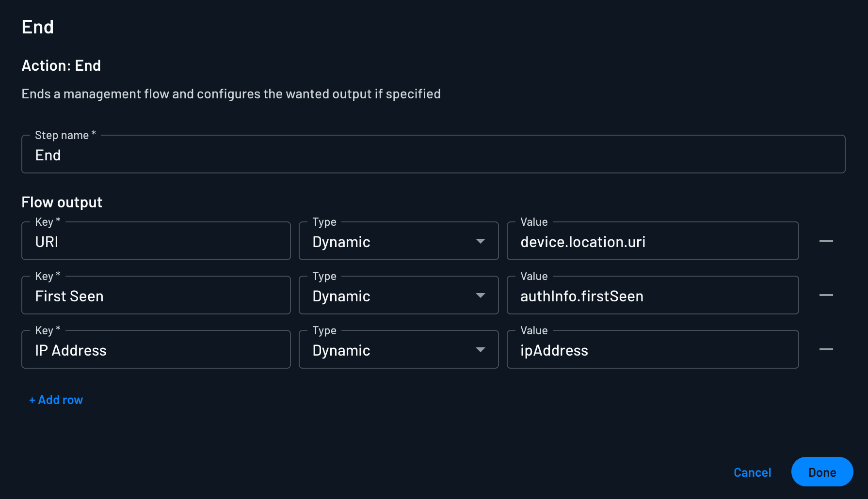868x499 pixels.
Task: Click the plus icon next to Add row
Action: pyautogui.click(x=32, y=400)
